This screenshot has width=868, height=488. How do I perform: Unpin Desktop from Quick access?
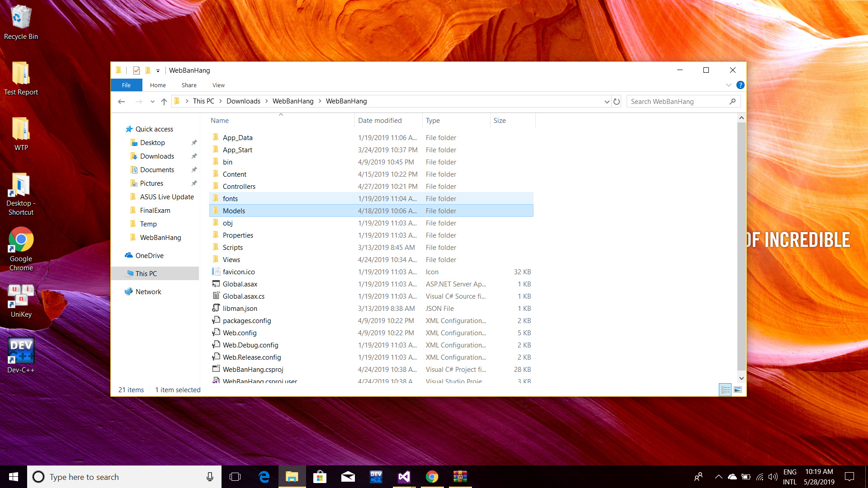tap(194, 143)
